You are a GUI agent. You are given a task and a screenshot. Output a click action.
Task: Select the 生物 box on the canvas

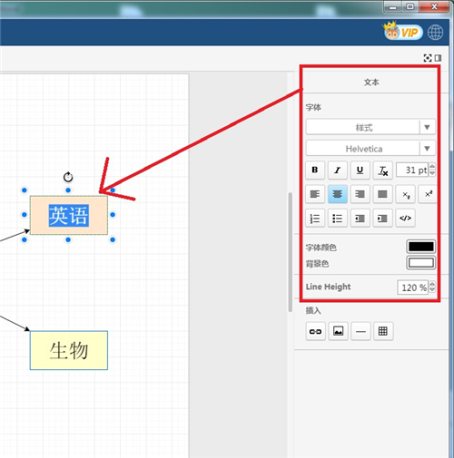(69, 350)
